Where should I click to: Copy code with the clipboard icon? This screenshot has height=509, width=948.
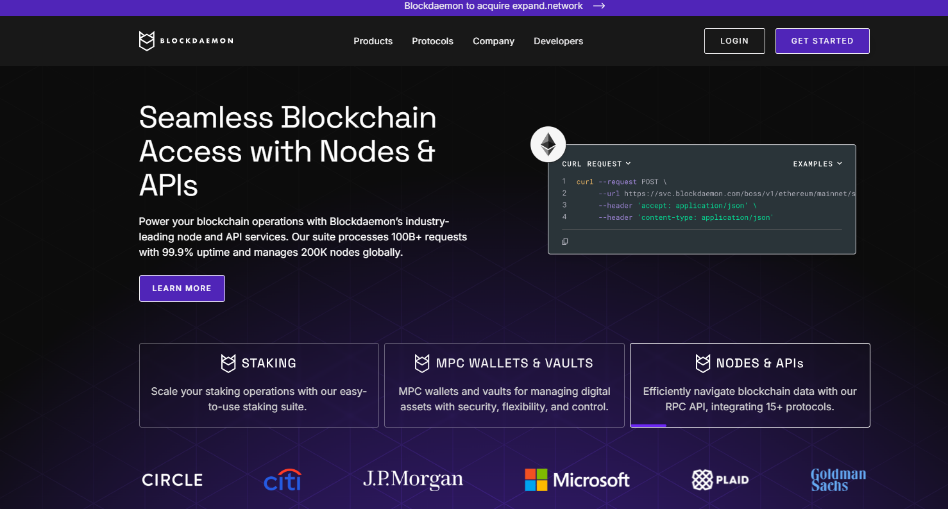pos(565,242)
